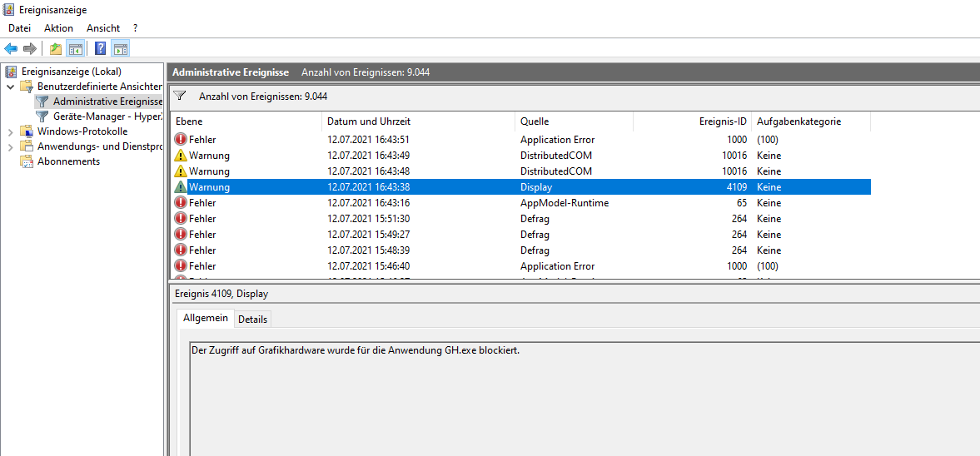
Task: Open the Aktion menu
Action: [59, 28]
